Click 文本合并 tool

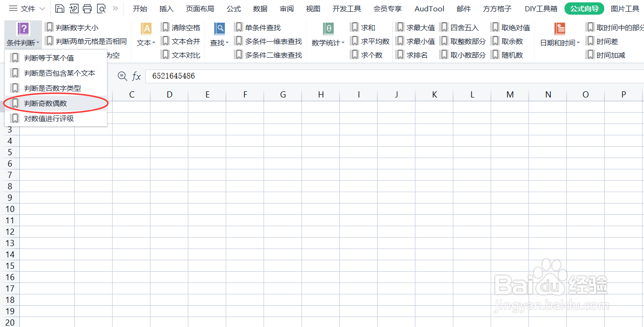[x=181, y=41]
